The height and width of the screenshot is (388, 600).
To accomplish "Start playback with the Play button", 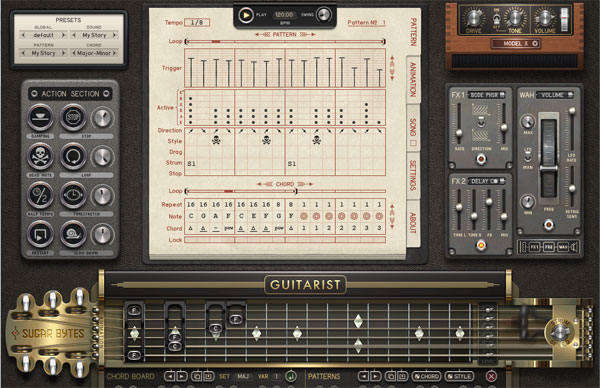I will click(245, 15).
